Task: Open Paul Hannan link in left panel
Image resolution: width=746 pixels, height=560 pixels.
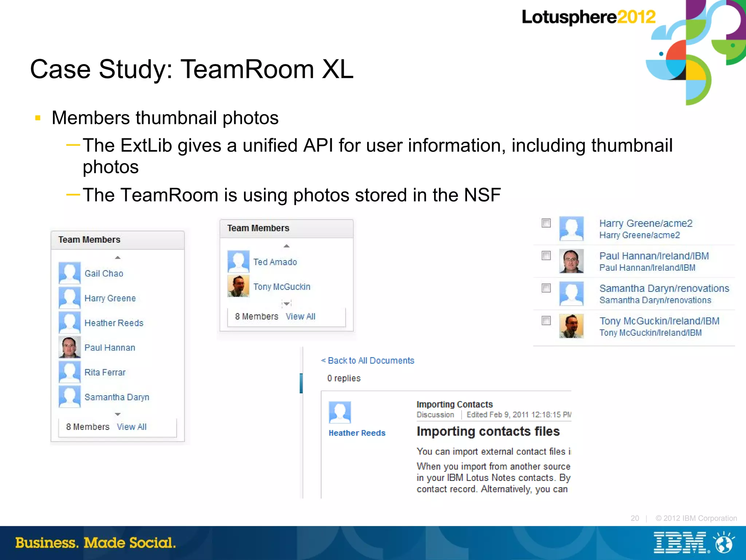Action: (x=110, y=348)
